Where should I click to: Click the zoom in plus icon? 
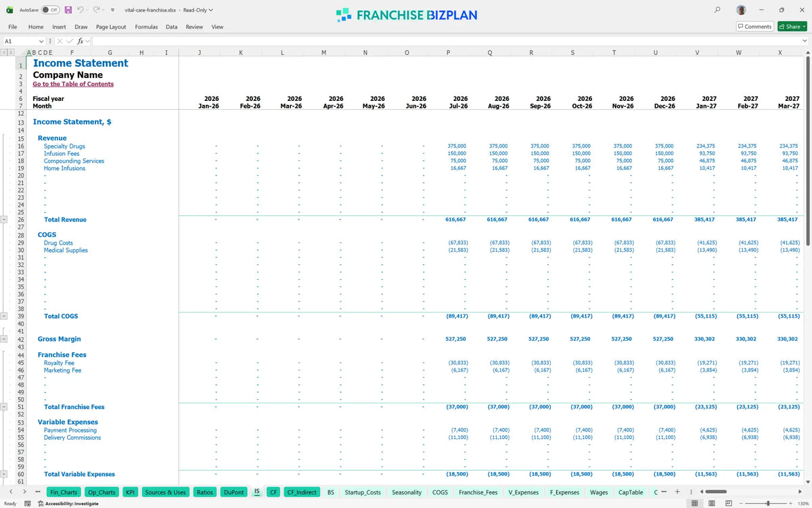[790, 503]
